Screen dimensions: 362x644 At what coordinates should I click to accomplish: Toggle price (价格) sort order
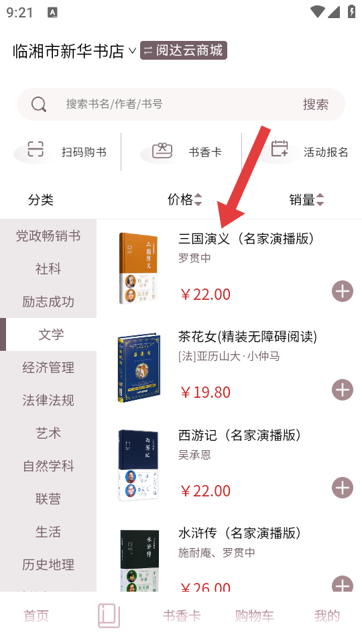coord(185,200)
